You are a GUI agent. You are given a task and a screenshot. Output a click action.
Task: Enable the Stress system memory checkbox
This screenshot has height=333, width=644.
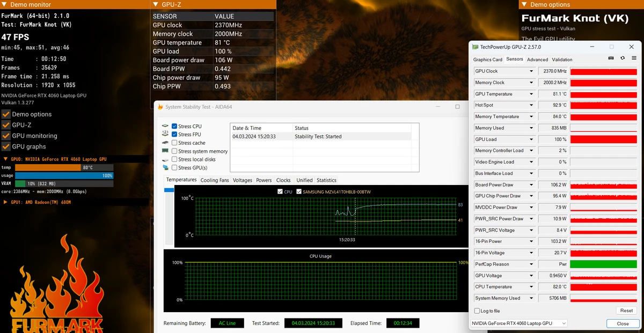coord(174,151)
